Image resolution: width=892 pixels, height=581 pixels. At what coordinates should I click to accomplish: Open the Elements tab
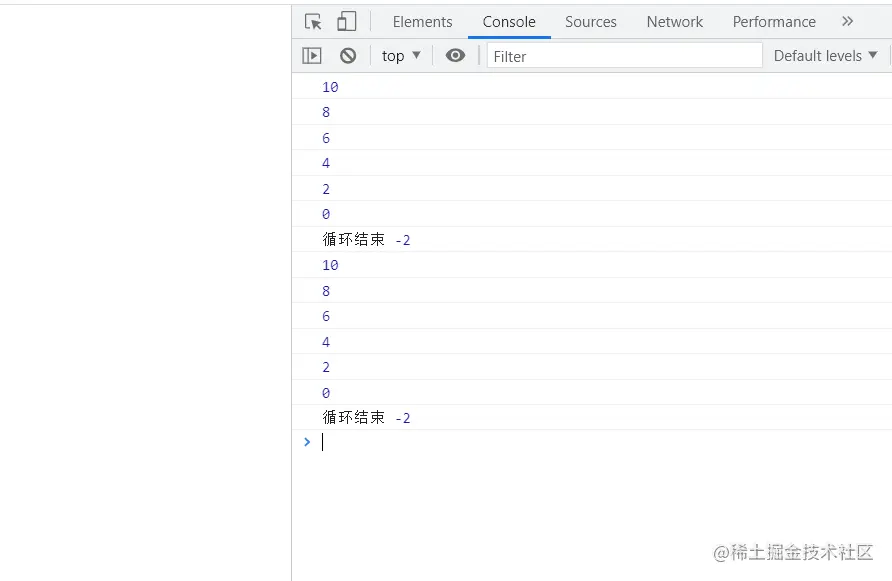click(x=422, y=22)
